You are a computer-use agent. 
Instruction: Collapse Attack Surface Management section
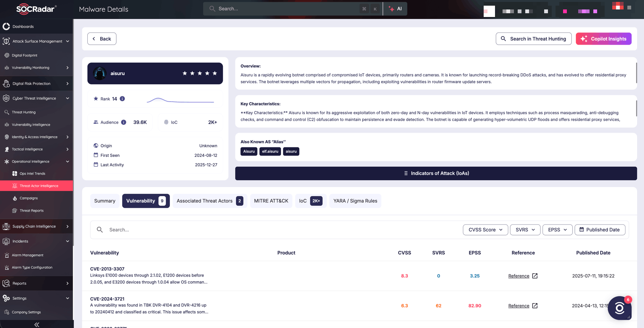68,41
